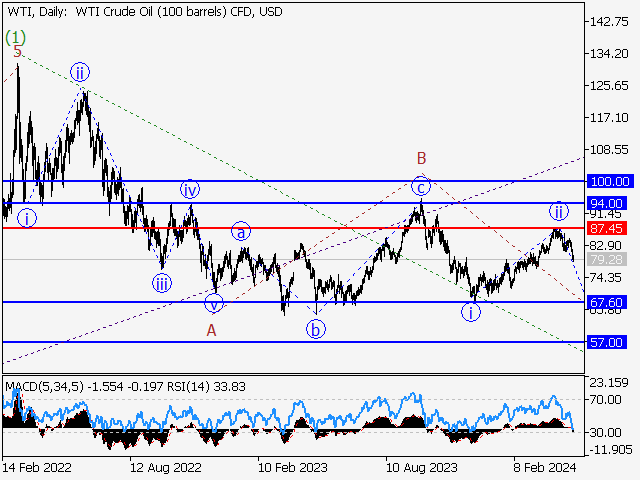Select the green '(1)' wave label
This screenshot has width=640, height=480.
pyautogui.click(x=16, y=38)
